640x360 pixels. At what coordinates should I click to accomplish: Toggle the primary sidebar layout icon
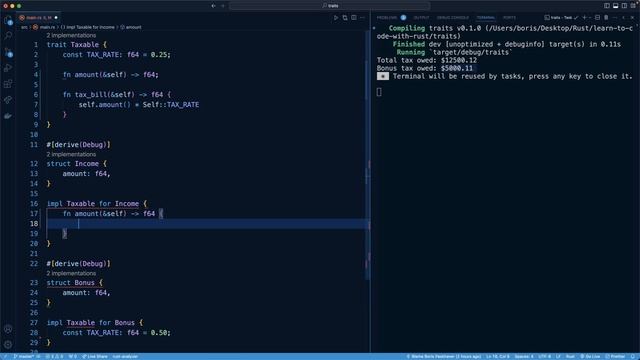coord(607,6)
